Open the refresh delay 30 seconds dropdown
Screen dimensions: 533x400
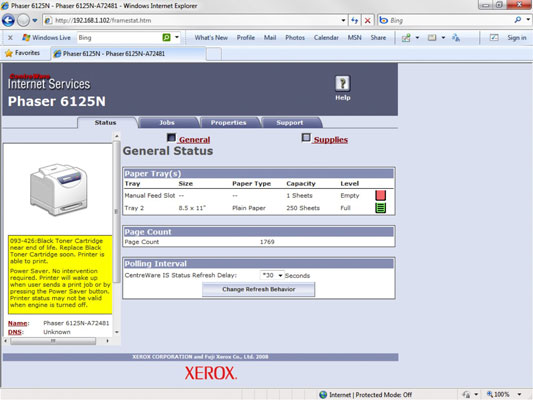click(x=272, y=275)
